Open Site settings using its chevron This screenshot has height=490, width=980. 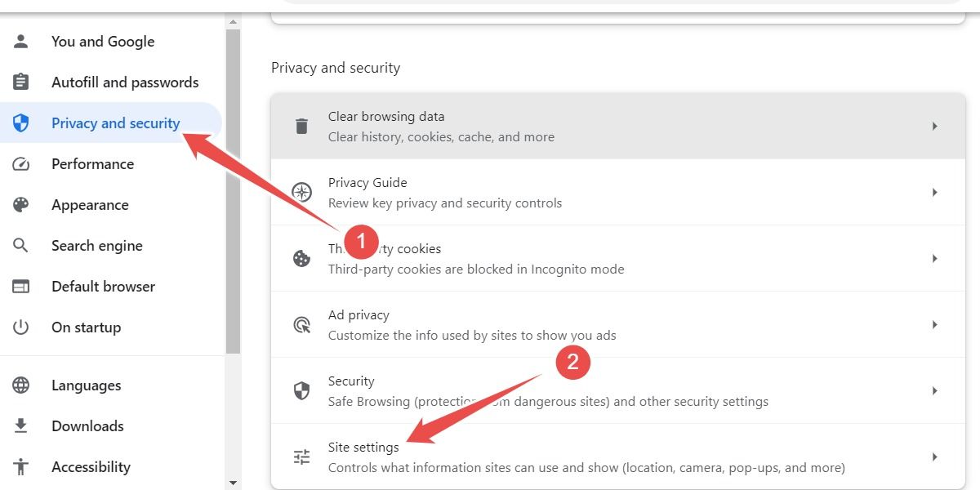[x=935, y=456]
